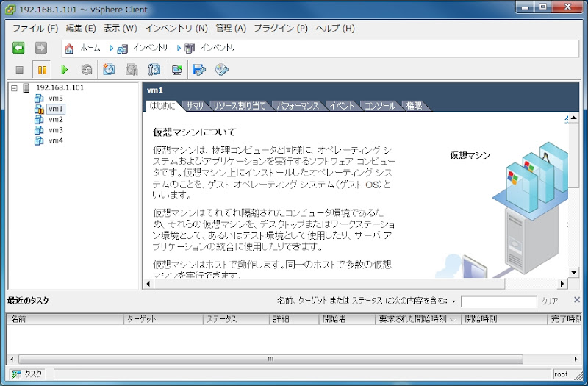This screenshot has height=386, width=588.
Task: Click the vm5 virtual machine icon
Action: [x=39, y=99]
